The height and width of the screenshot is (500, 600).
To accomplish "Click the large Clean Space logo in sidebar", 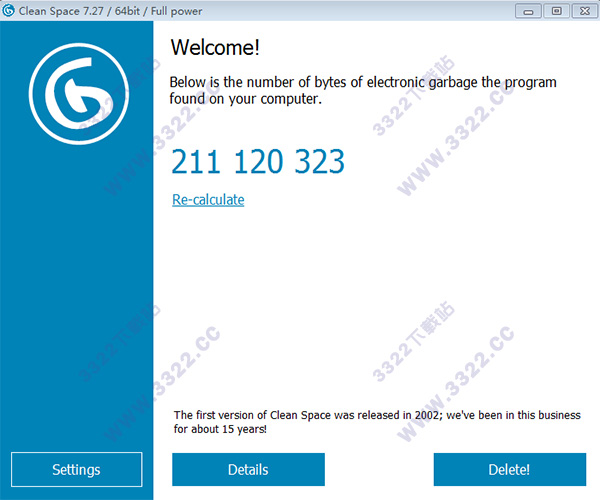I will tap(79, 94).
